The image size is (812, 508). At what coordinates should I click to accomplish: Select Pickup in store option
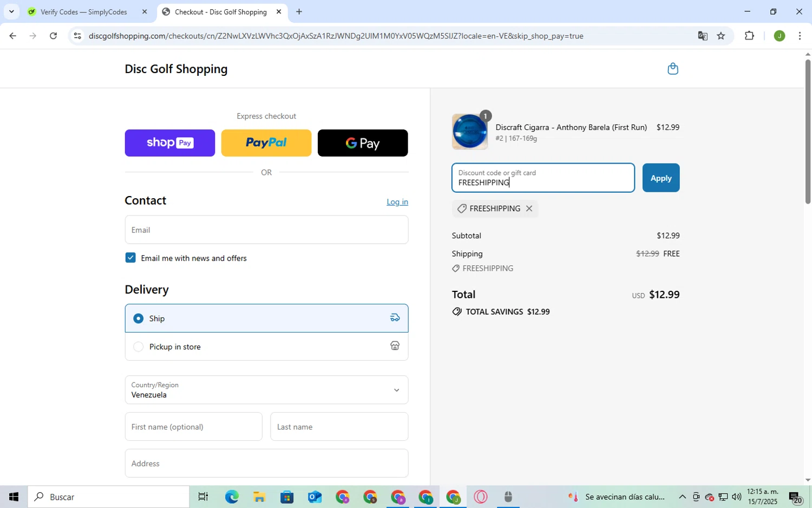(266, 347)
